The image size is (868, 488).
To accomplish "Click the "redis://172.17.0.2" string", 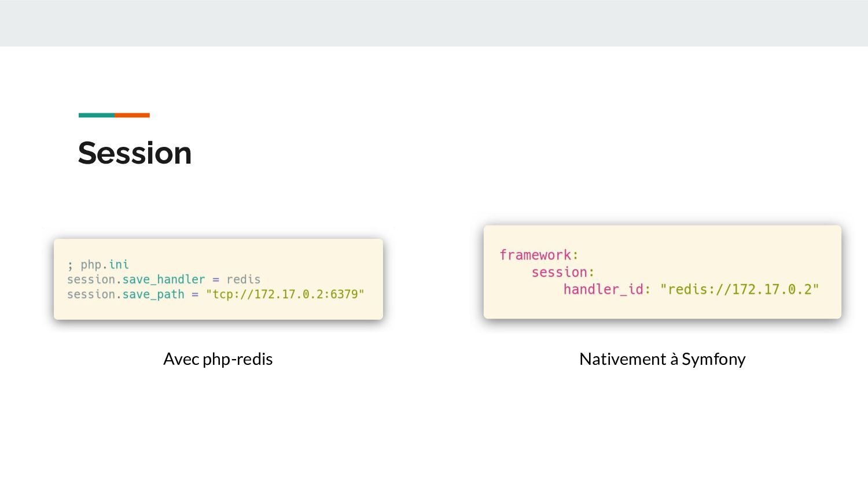I will pyautogui.click(x=740, y=289).
